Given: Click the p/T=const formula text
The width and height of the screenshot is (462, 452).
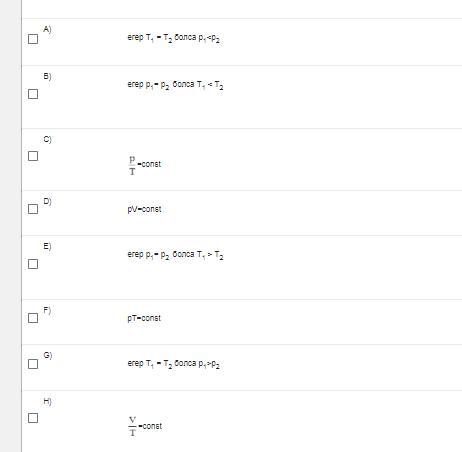Looking at the screenshot, I should click(x=145, y=165).
